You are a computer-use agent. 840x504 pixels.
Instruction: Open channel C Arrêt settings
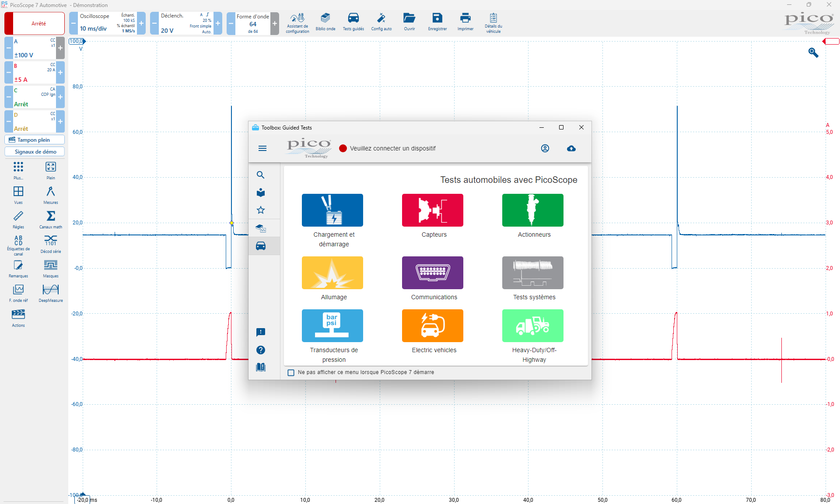[35, 97]
